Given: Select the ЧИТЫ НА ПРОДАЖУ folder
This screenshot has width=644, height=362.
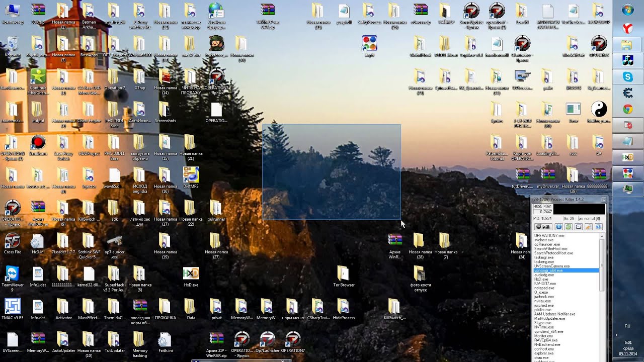Looking at the screenshot, I should [x=191, y=81].
